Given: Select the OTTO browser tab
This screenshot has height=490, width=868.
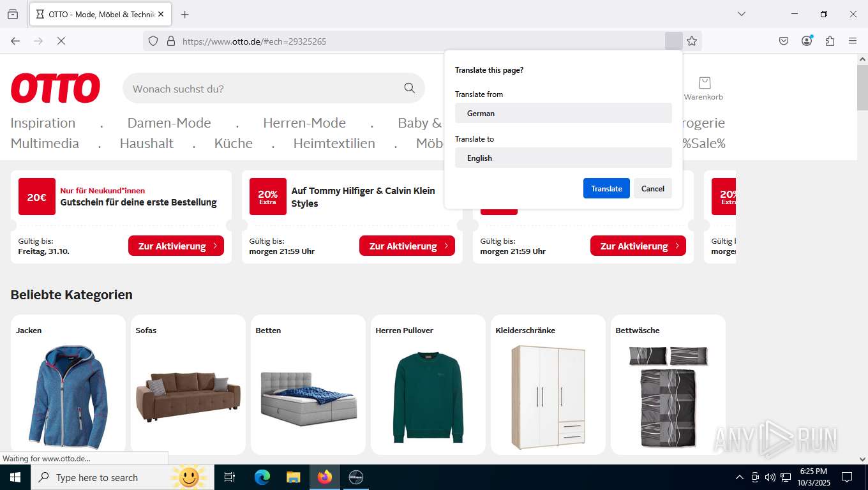Looking at the screenshot, I should point(100,14).
